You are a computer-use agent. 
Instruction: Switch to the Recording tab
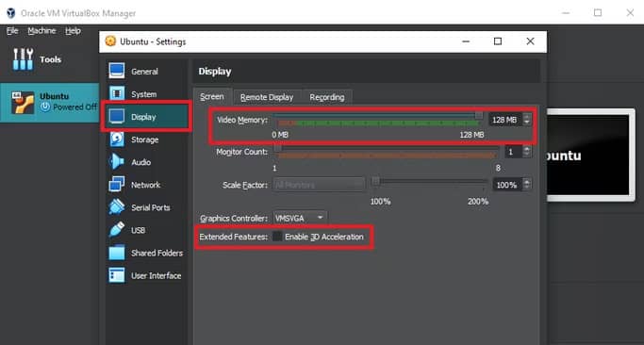[327, 97]
